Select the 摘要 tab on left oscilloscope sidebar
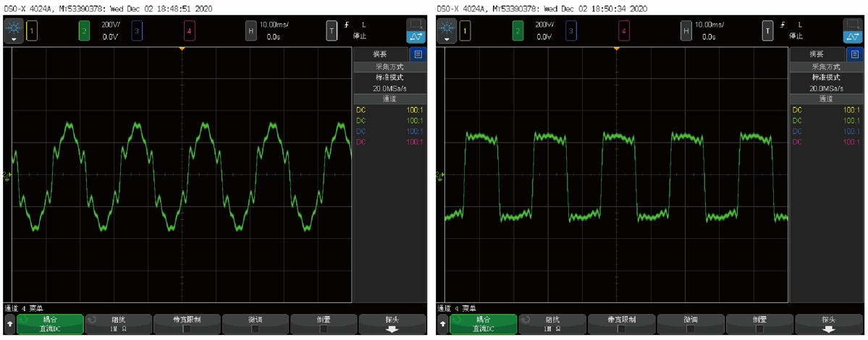Image resolution: width=868 pixels, height=340 pixels. pos(380,54)
